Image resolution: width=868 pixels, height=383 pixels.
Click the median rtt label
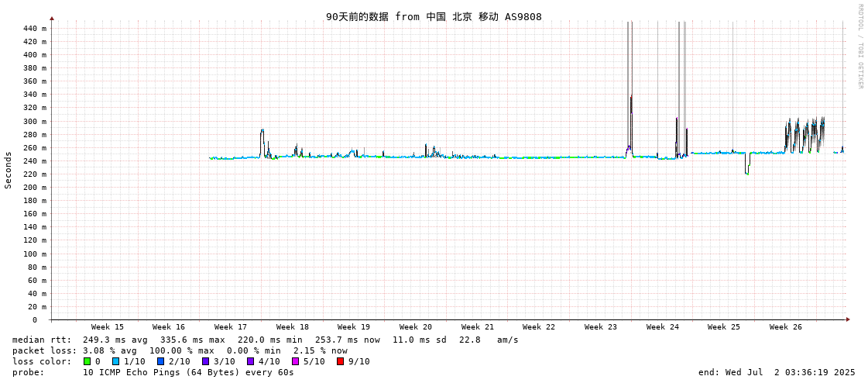[42, 340]
